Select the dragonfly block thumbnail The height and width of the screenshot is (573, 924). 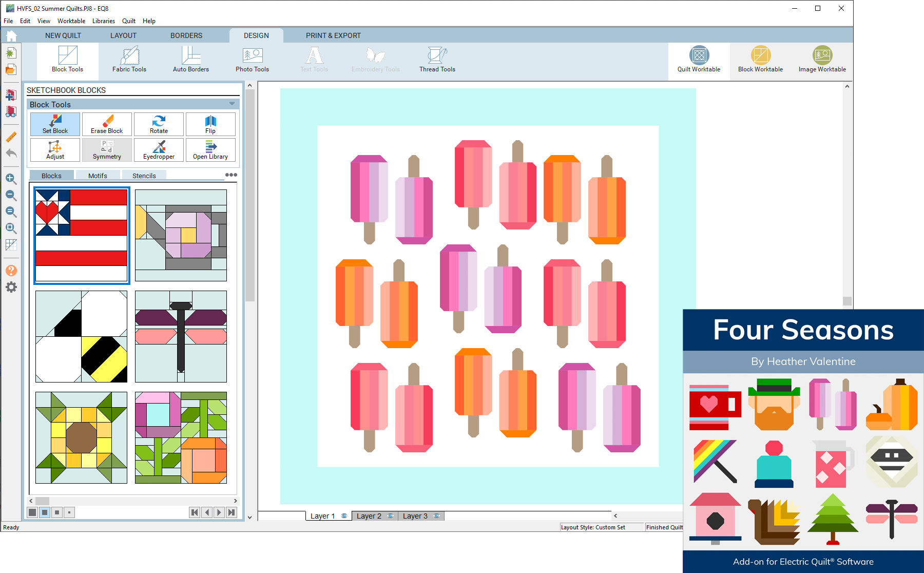click(x=181, y=336)
